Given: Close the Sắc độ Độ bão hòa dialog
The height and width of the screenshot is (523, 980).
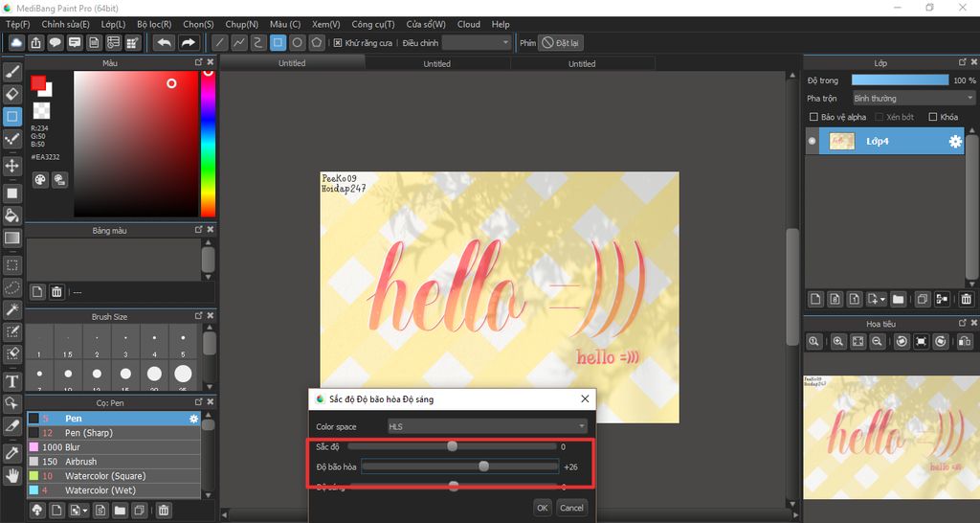Looking at the screenshot, I should [585, 398].
